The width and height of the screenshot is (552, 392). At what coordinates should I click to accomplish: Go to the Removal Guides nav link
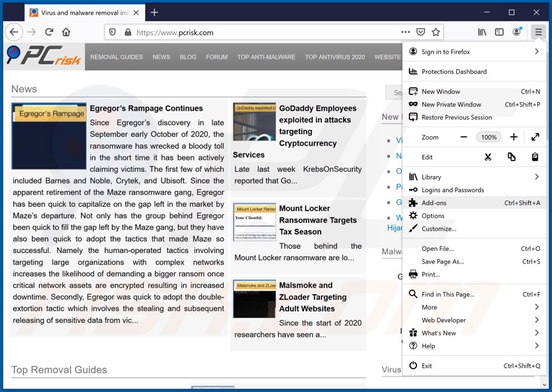click(x=116, y=57)
